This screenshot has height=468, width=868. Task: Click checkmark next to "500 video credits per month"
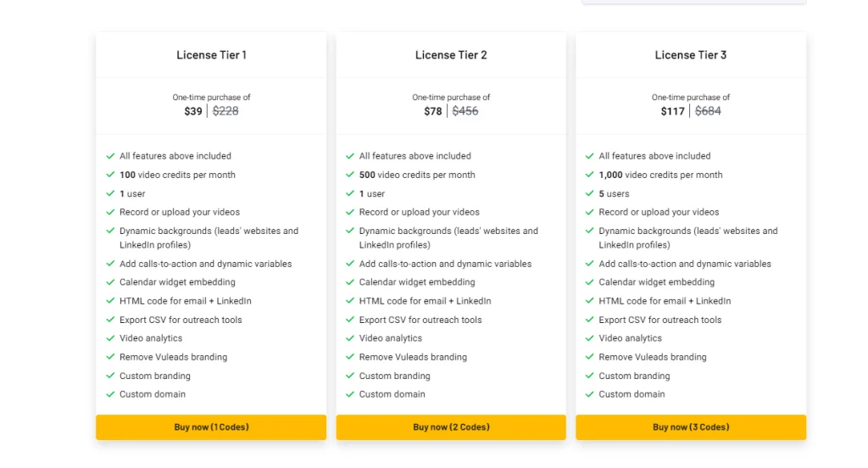click(350, 175)
